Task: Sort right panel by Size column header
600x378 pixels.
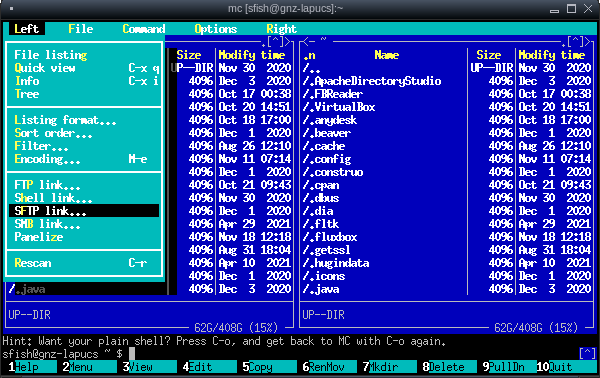Action: 489,55
